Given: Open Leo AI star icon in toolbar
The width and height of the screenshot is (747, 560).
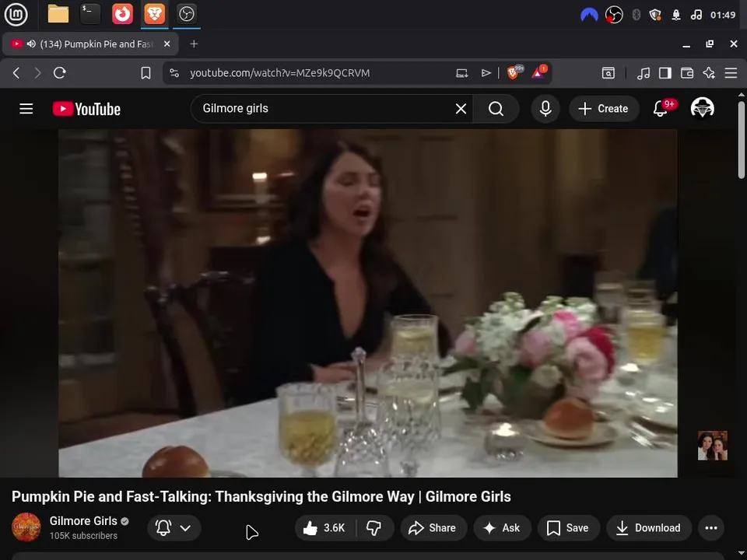Looking at the screenshot, I should (709, 73).
